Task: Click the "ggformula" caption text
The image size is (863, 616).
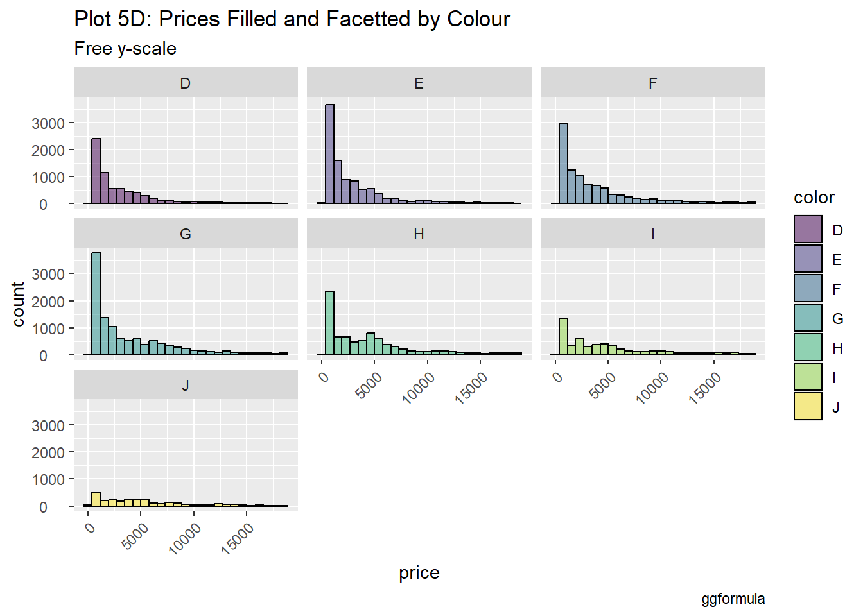Action: [x=733, y=599]
